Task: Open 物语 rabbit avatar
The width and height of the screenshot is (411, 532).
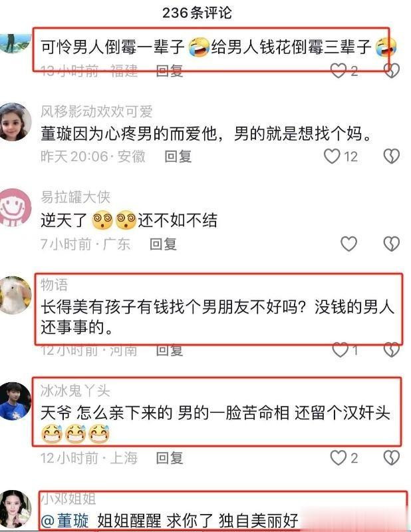Action: (14, 295)
